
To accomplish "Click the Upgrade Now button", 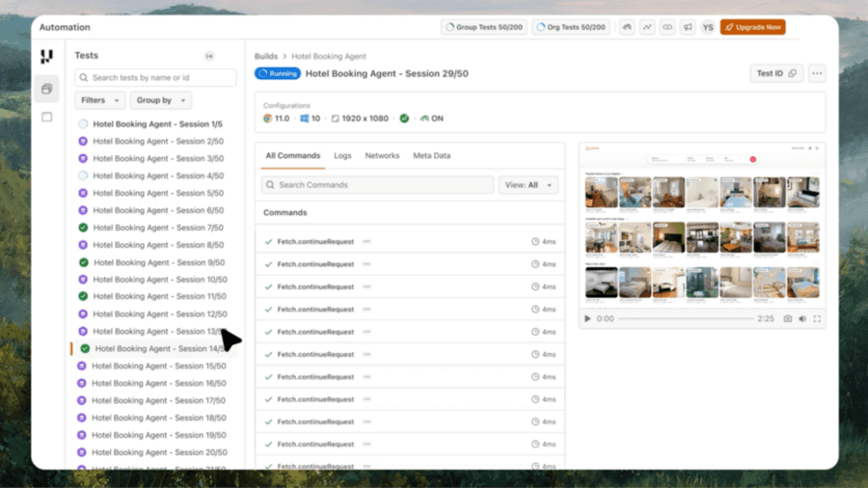I will (x=753, y=27).
